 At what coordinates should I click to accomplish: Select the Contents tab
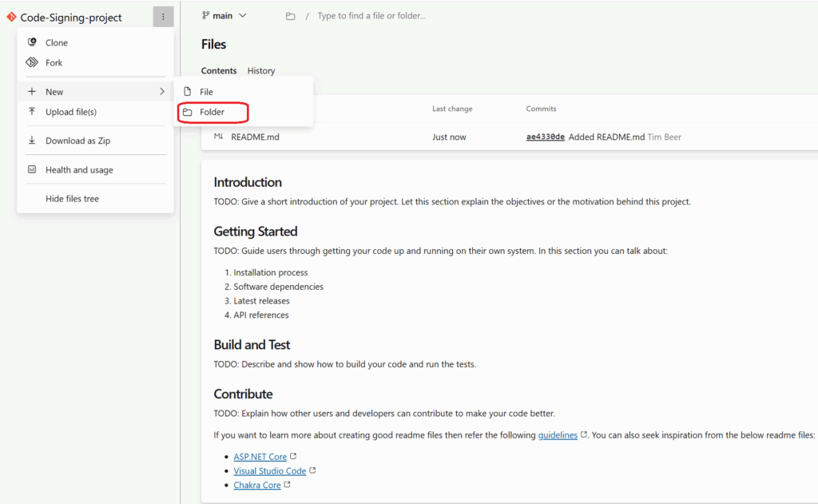coord(219,70)
